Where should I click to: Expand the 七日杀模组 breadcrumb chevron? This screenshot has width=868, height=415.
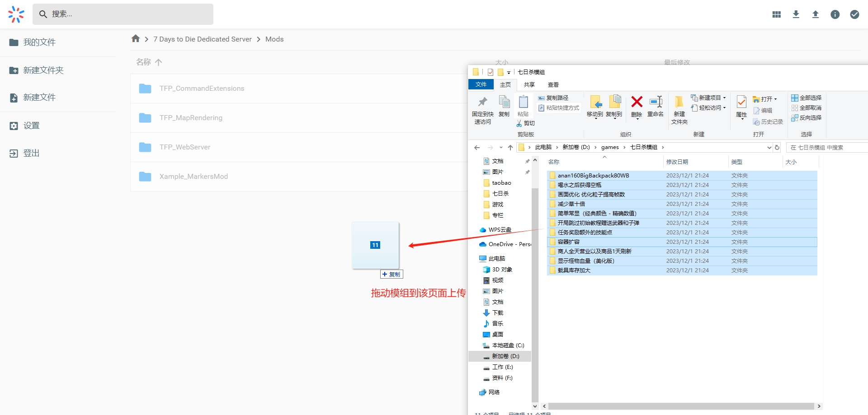663,147
